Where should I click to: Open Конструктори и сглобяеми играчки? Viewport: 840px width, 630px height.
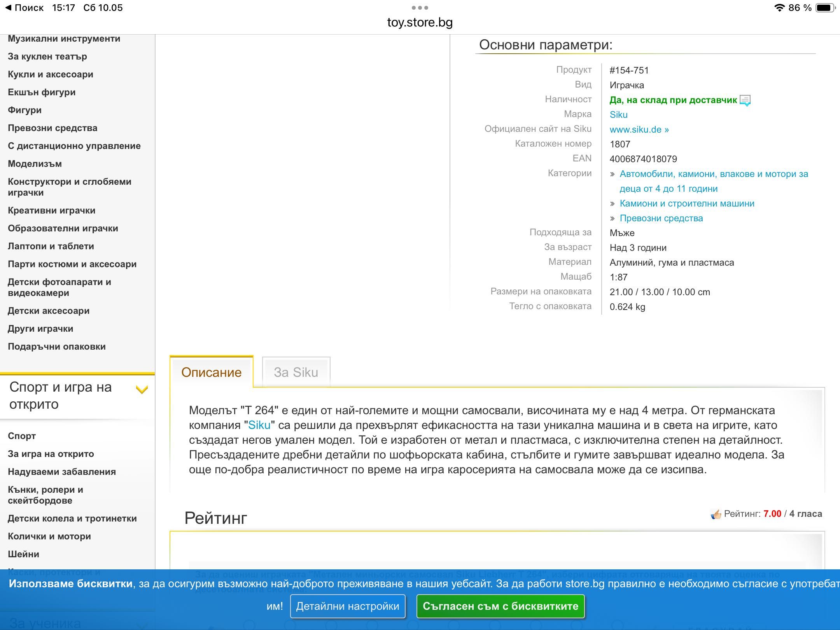(x=70, y=187)
